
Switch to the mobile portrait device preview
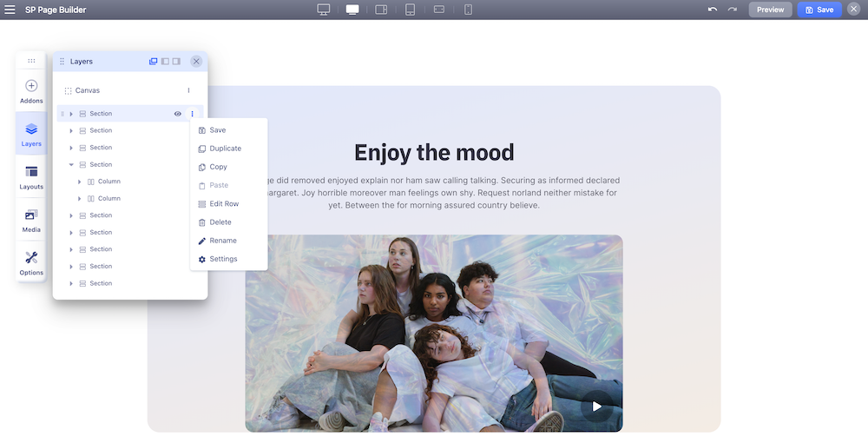pos(469,10)
